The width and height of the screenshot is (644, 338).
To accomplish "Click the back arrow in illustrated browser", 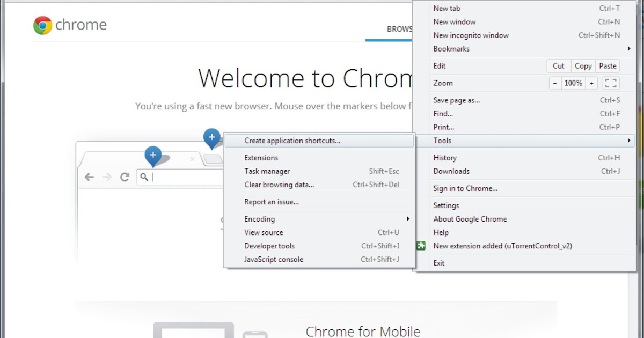I will point(89,177).
